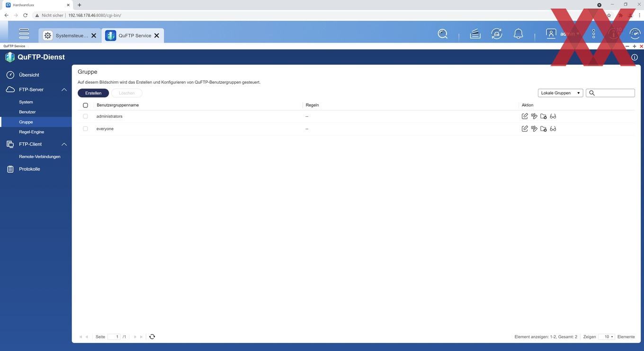The width and height of the screenshot is (644, 351).
Task: Open user membership icon for administrators
Action: pos(534,116)
